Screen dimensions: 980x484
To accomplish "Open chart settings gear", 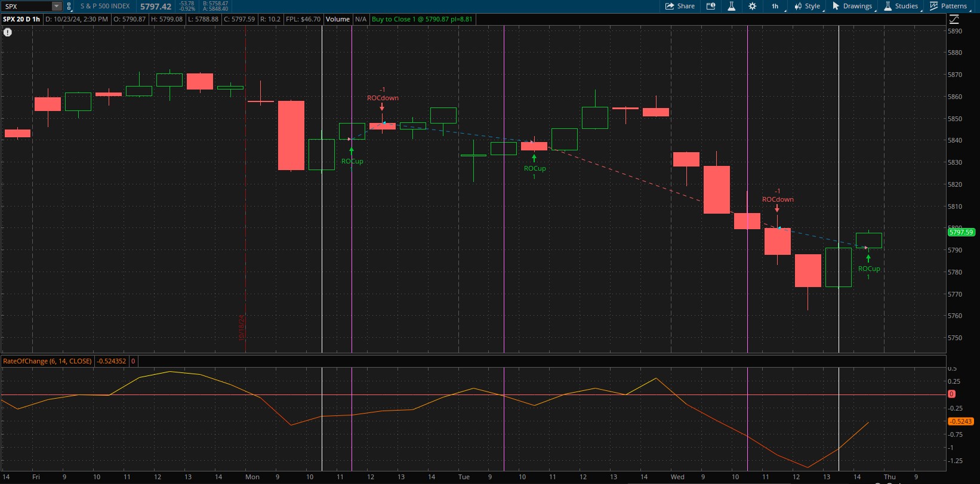I will coord(752,6).
